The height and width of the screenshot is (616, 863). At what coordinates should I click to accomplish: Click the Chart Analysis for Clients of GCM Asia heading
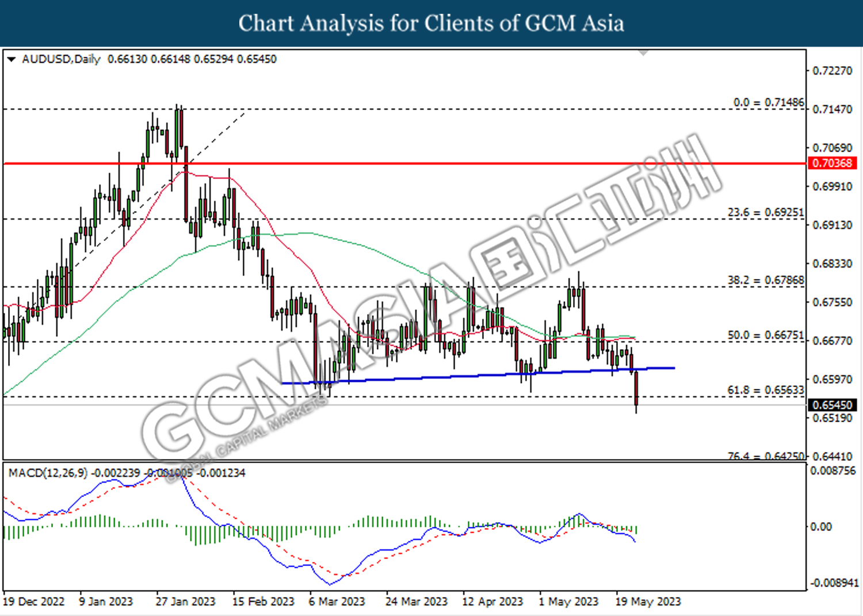pyautogui.click(x=431, y=24)
